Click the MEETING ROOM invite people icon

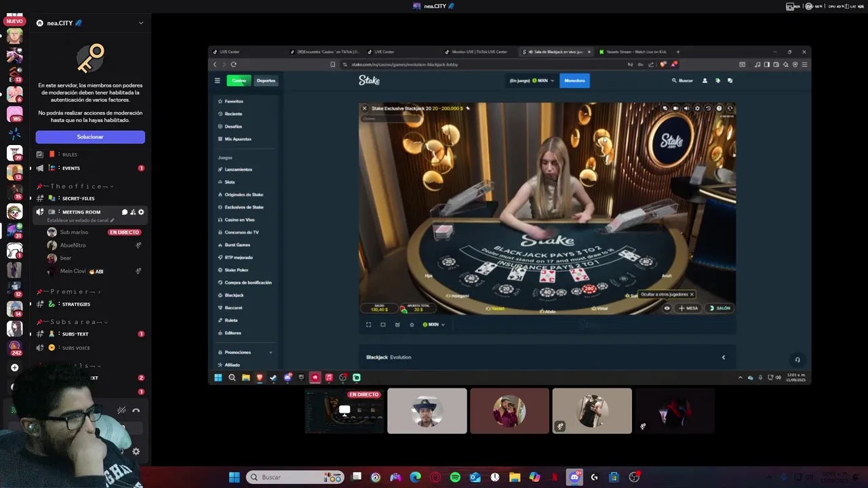(133, 212)
